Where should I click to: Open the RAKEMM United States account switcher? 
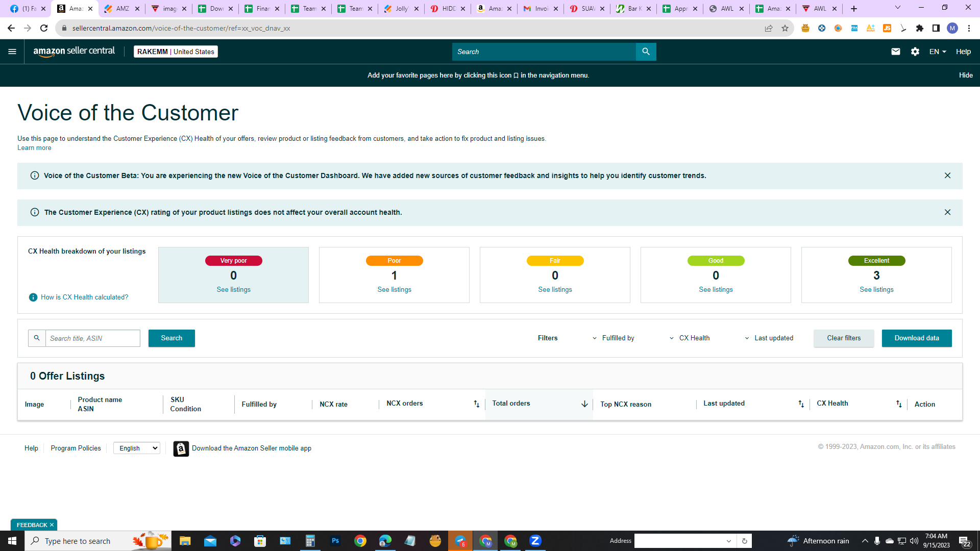pyautogui.click(x=176, y=52)
